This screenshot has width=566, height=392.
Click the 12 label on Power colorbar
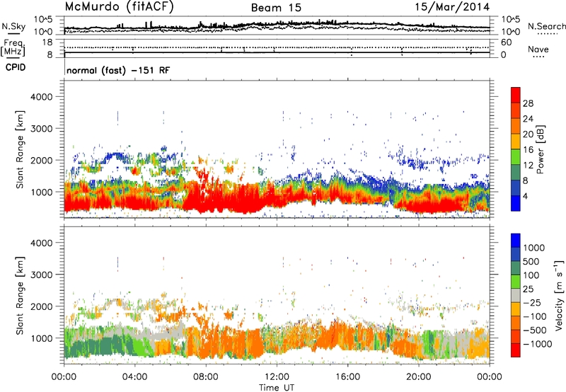528,166
